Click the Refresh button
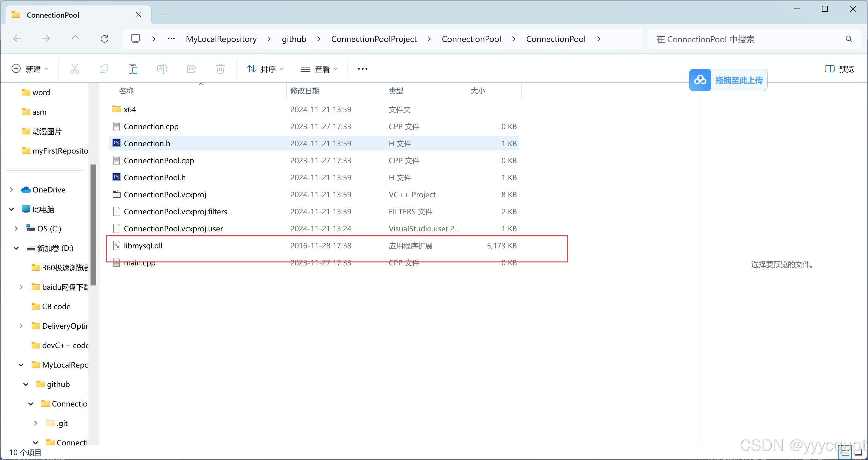Image resolution: width=868 pixels, height=460 pixels. (x=104, y=39)
